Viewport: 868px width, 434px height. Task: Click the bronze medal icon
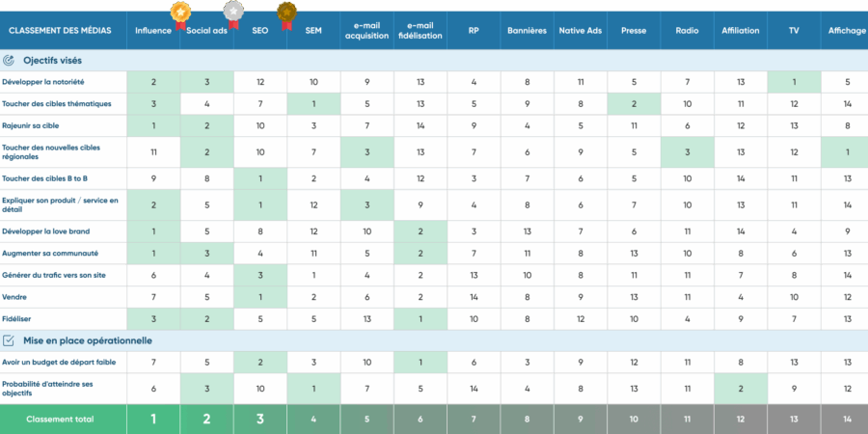pyautogui.click(x=286, y=13)
